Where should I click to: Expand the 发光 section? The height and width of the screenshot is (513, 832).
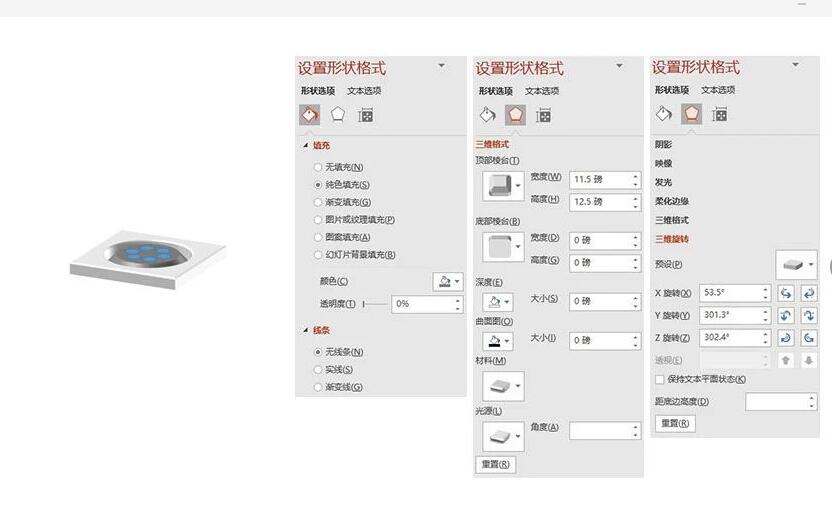(663, 182)
